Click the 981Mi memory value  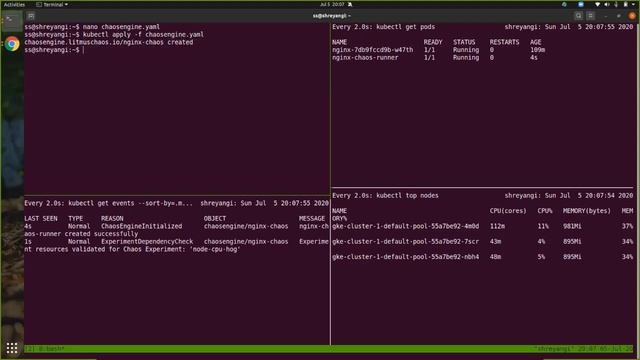[572, 226]
